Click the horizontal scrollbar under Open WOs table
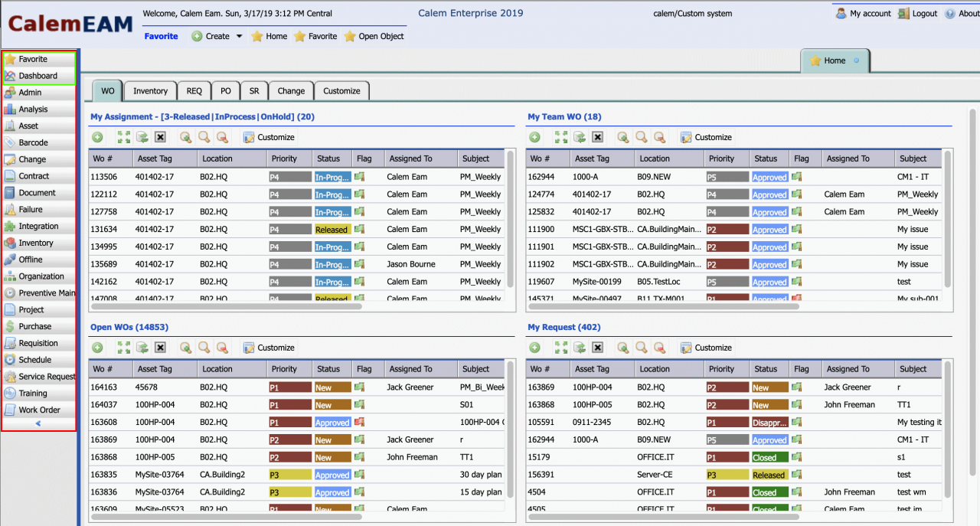This screenshot has height=526, width=980. [x=226, y=516]
